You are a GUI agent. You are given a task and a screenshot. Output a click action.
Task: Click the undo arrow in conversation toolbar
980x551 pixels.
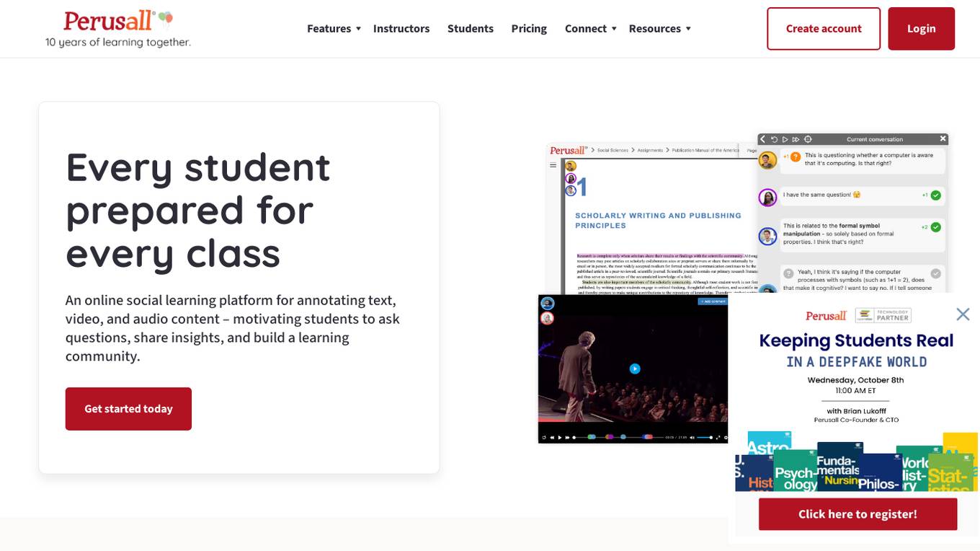point(774,139)
